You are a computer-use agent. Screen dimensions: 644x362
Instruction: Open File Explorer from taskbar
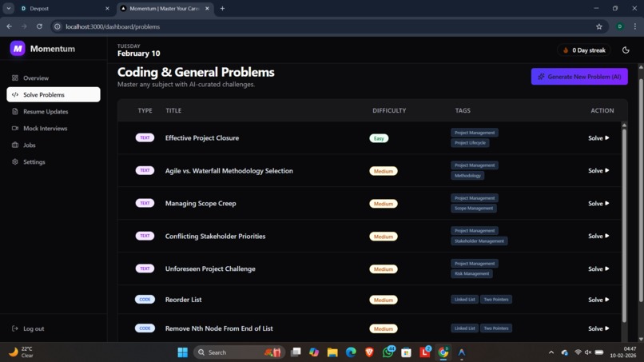332,352
